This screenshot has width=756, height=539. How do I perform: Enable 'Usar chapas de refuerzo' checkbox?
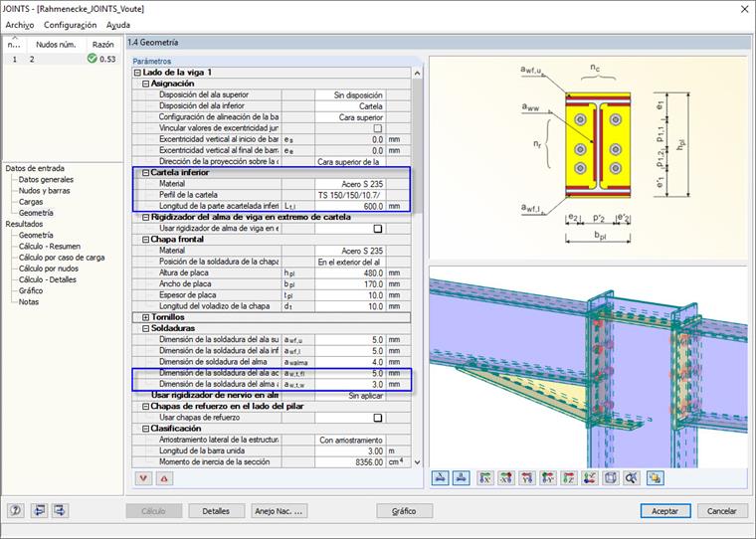378,418
